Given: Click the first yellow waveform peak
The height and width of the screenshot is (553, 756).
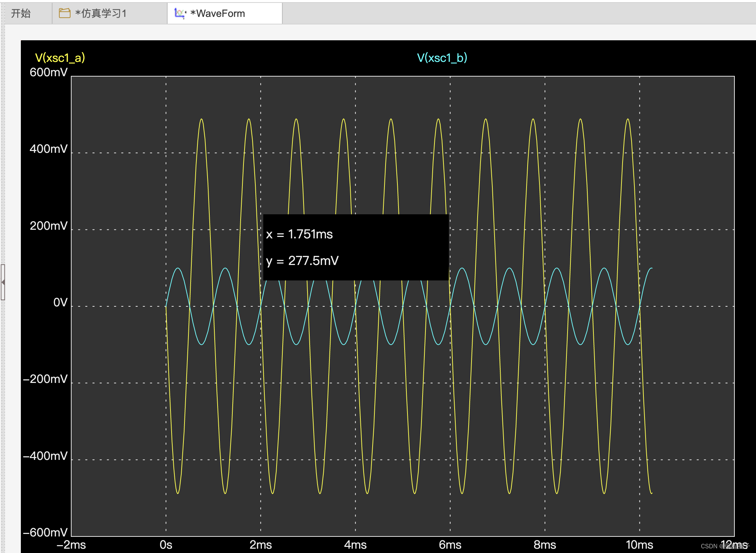Looking at the screenshot, I should [x=201, y=119].
